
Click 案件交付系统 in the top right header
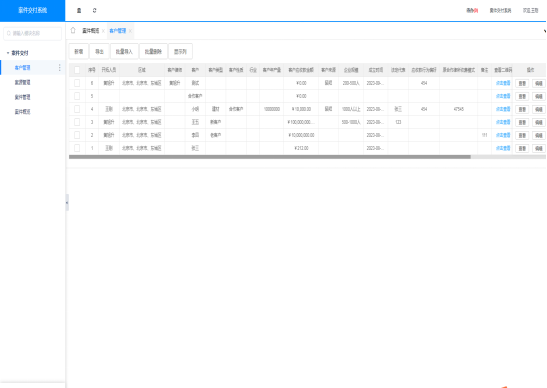pos(500,10)
